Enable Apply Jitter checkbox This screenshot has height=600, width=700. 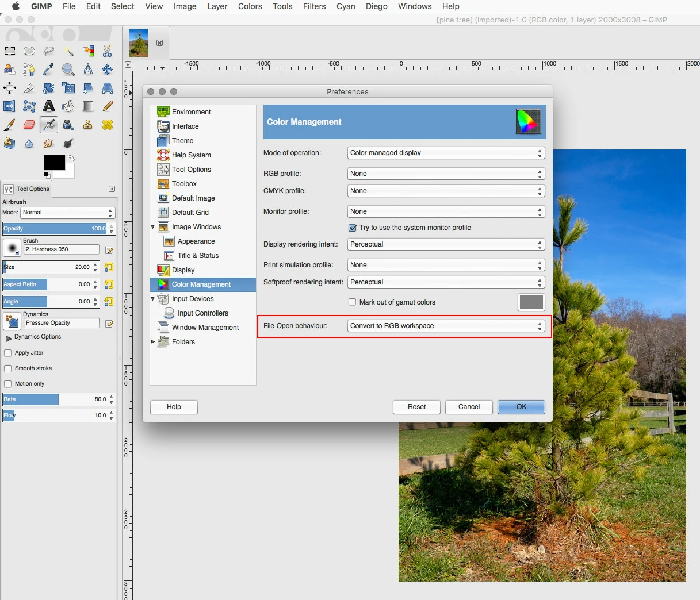pos(8,353)
